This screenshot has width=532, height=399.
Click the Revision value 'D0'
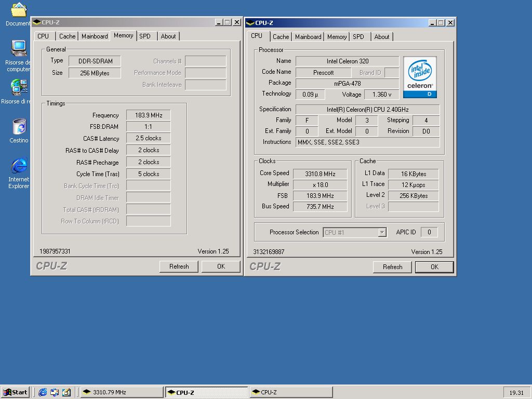click(426, 131)
